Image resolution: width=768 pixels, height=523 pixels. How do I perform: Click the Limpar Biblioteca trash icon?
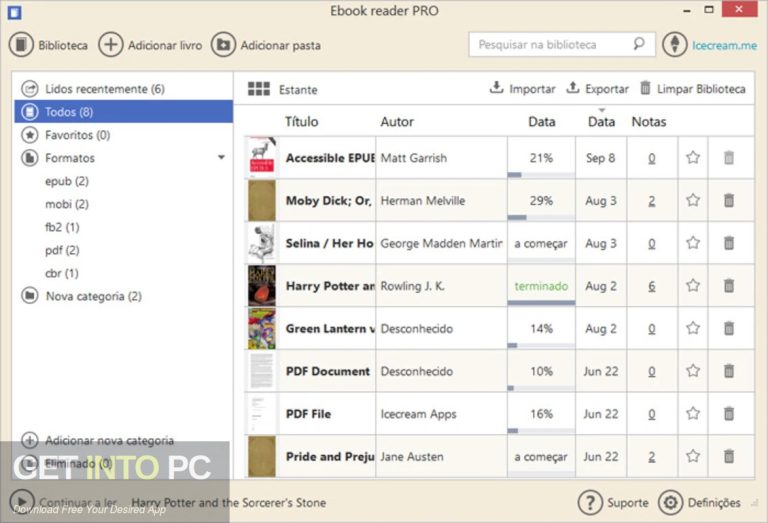coord(646,88)
